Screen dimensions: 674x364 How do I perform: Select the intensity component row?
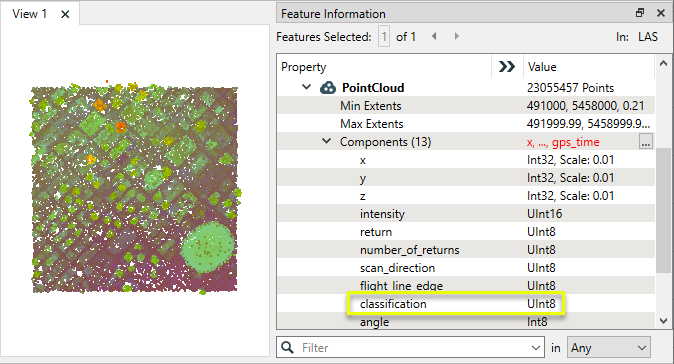tap(466, 214)
